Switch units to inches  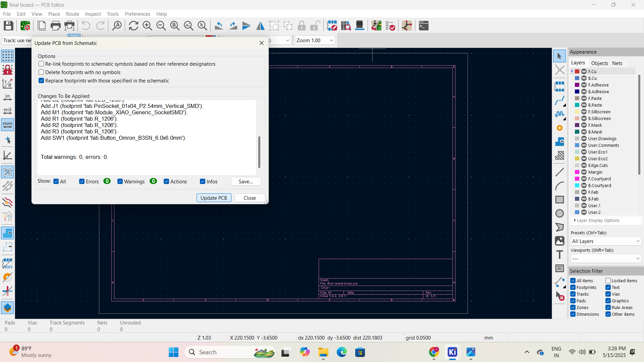click(7, 97)
